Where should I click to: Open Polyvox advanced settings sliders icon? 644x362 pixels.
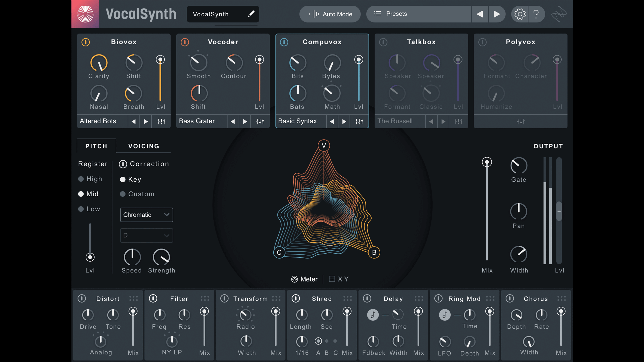tap(521, 121)
